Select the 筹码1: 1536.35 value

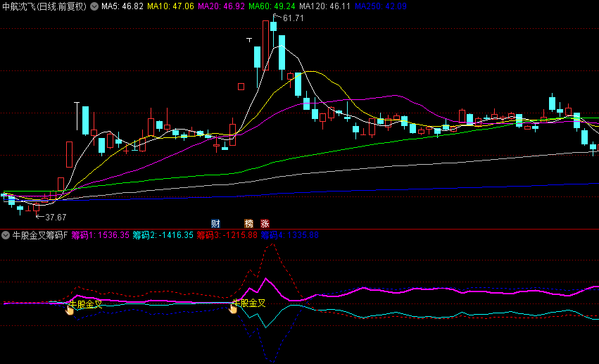(101, 235)
